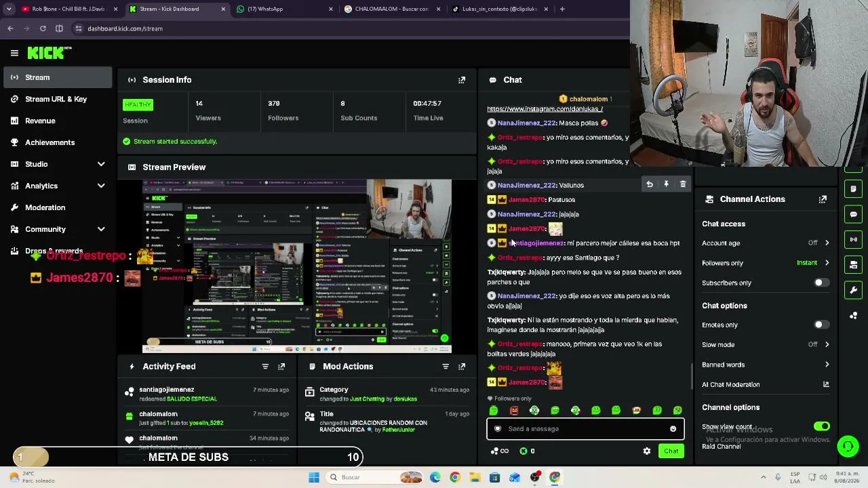Image resolution: width=868 pixels, height=488 pixels.
Task: Send message with the Chat button
Action: point(671,451)
